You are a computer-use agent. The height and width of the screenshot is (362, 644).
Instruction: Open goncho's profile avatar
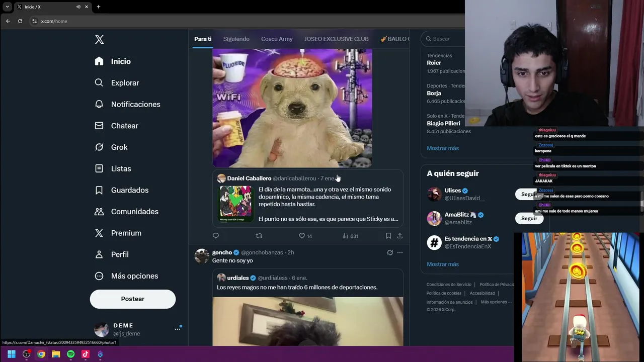coord(202,256)
